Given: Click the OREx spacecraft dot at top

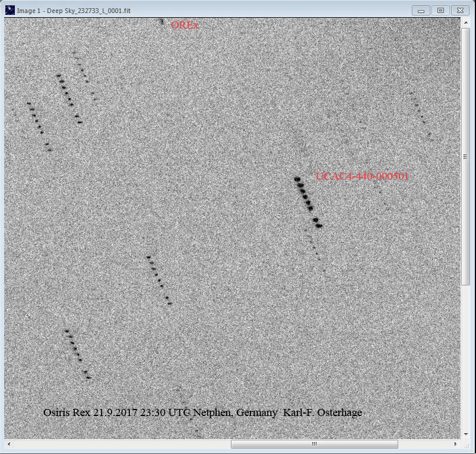Looking at the screenshot, I should [x=161, y=22].
